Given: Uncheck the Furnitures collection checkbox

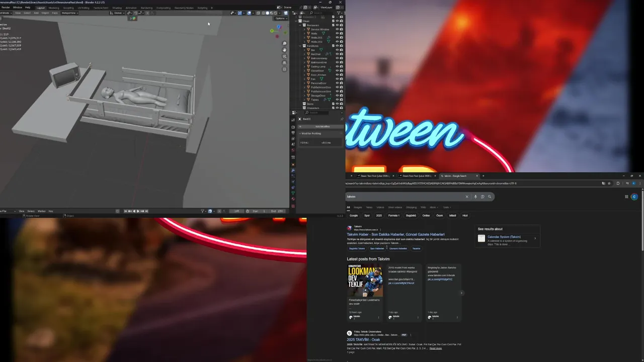Looking at the screenshot, I should [333, 46].
